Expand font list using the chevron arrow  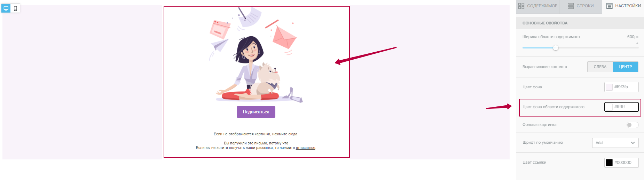[633, 143]
